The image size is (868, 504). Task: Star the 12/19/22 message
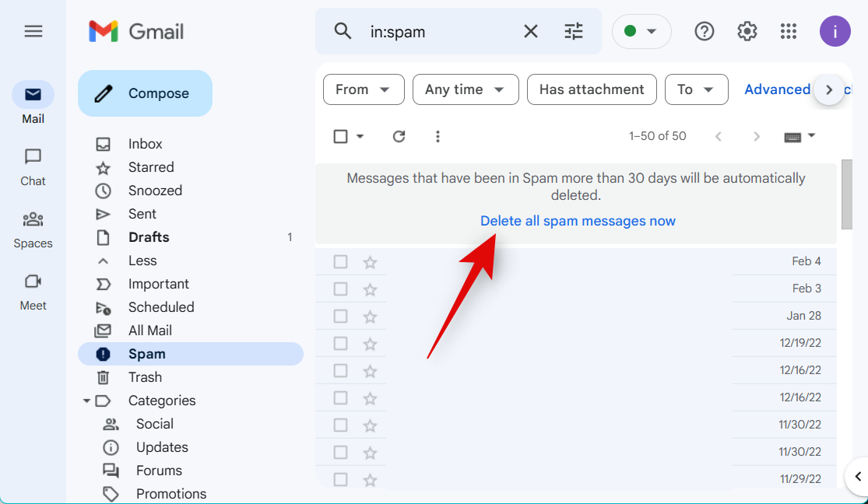point(370,343)
